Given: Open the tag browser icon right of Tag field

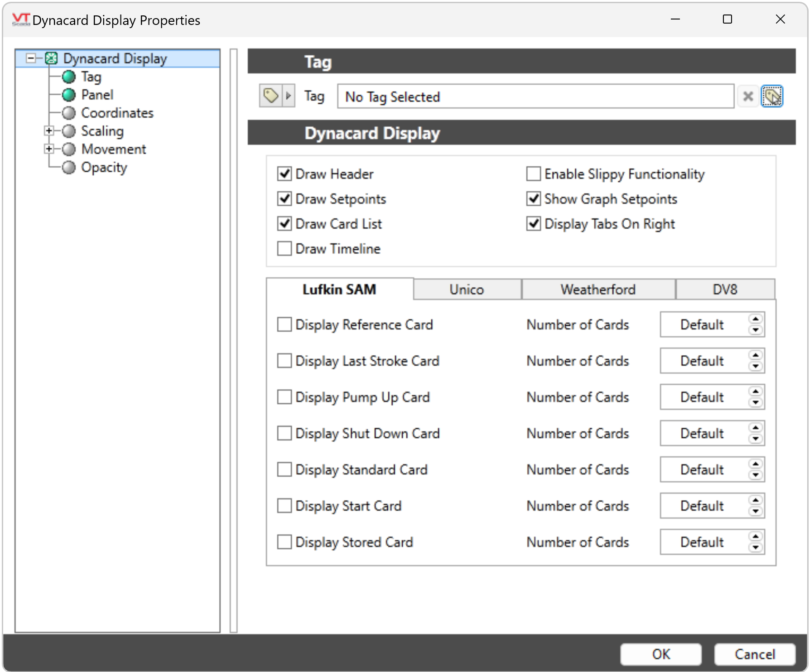Looking at the screenshot, I should click(773, 96).
